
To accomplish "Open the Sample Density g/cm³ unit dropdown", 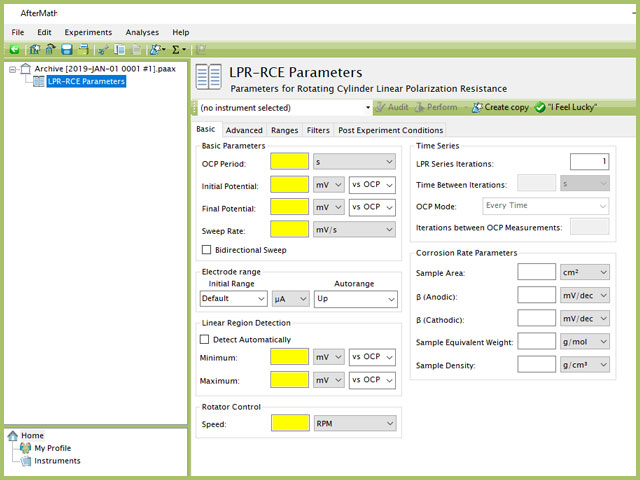I will click(584, 364).
